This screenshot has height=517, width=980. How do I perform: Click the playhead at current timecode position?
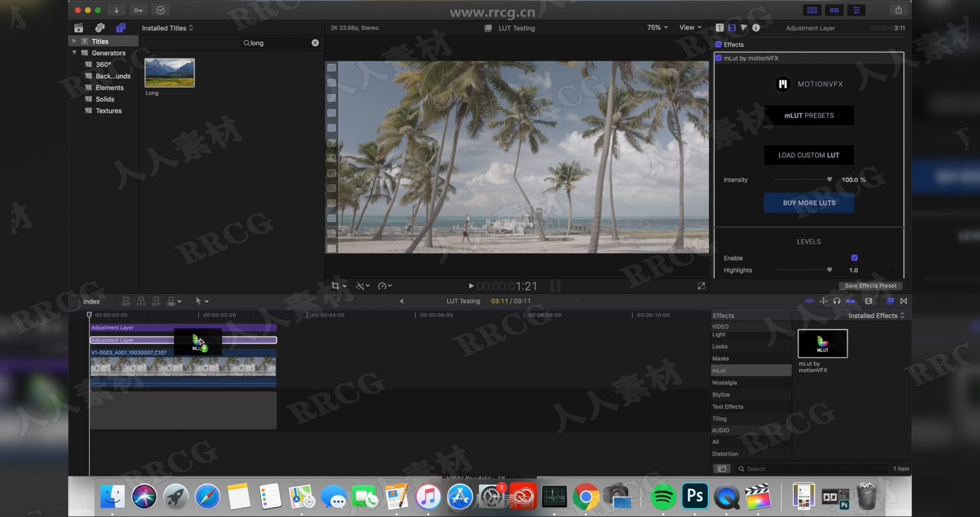(x=89, y=315)
